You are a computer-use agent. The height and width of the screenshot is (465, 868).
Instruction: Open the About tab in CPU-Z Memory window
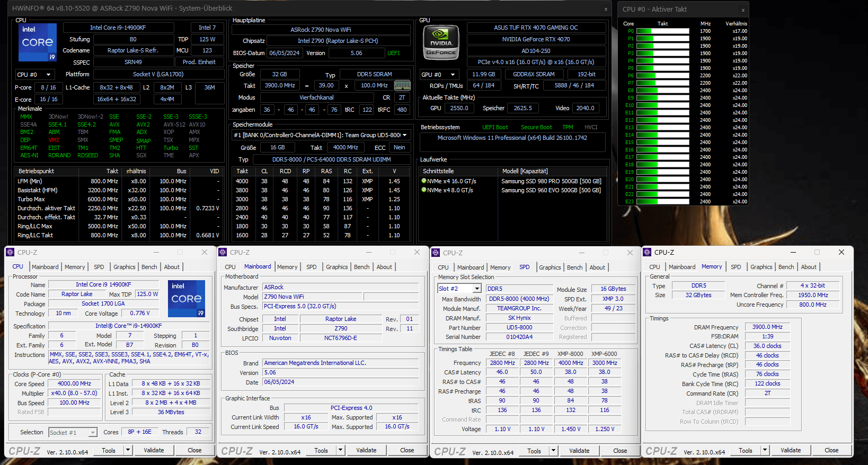coord(809,267)
